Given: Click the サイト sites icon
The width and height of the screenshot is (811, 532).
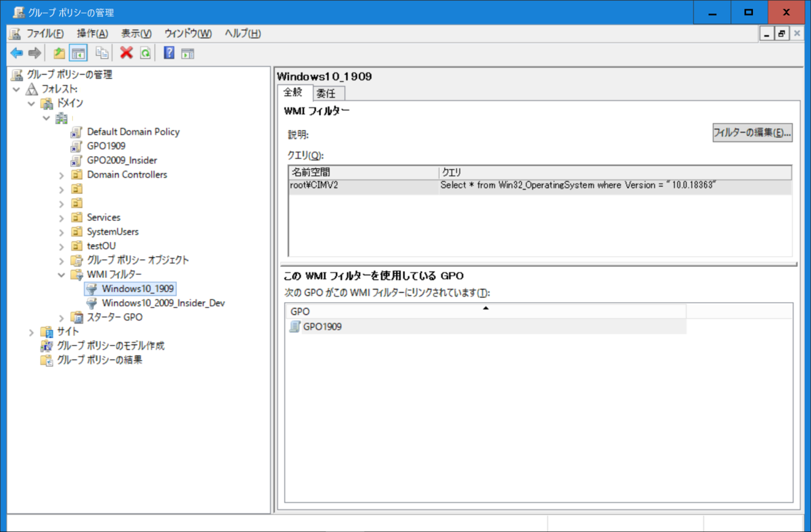Looking at the screenshot, I should click(x=47, y=332).
